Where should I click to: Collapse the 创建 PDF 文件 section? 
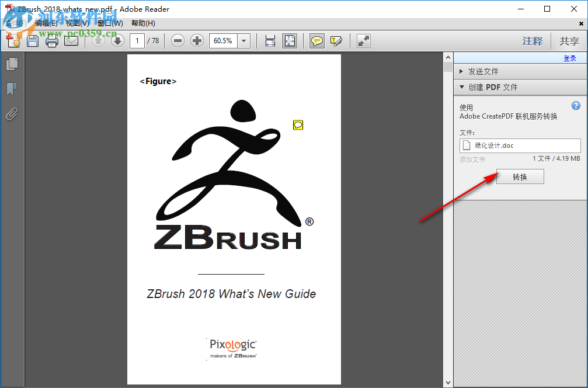[520, 87]
